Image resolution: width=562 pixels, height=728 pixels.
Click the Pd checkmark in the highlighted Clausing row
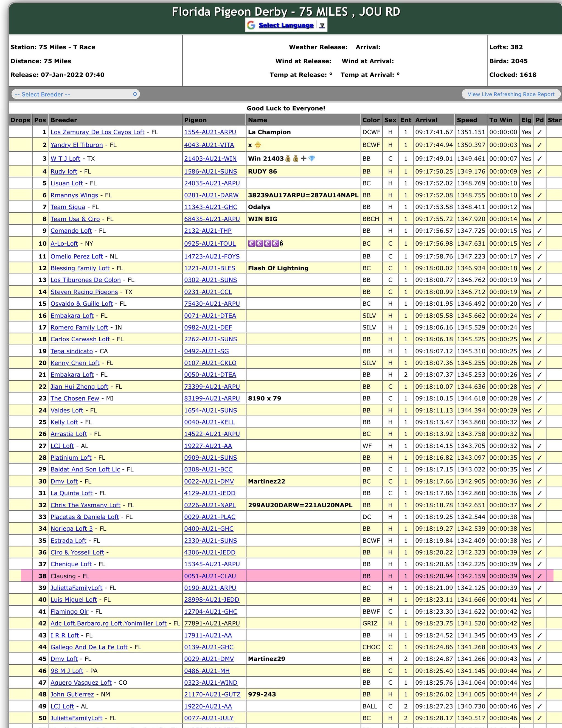pyautogui.click(x=539, y=576)
